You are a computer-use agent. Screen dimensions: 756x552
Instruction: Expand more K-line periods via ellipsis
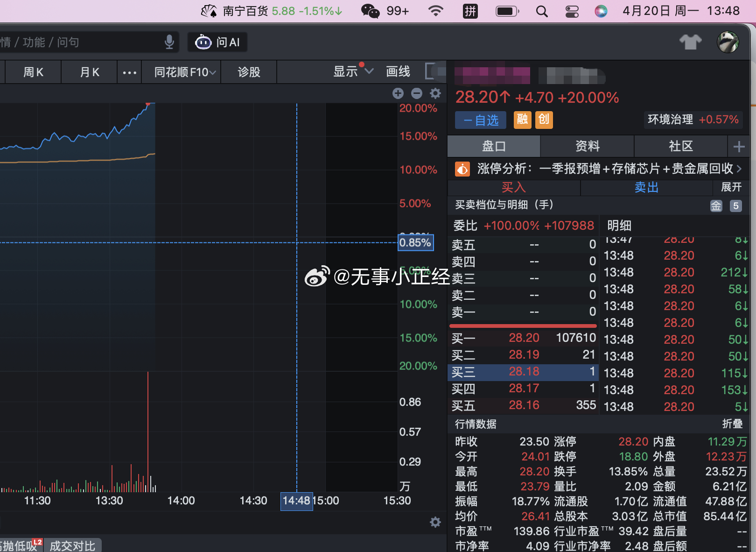tap(129, 72)
